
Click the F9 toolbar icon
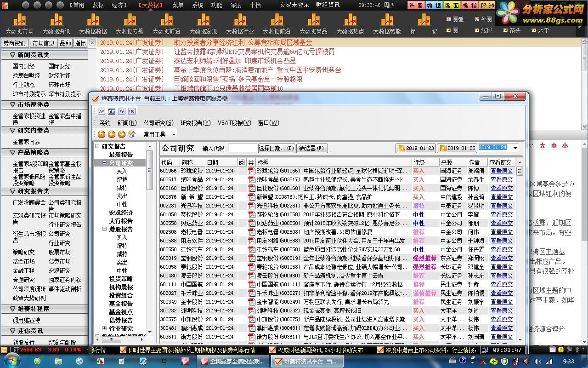[x=122, y=111]
